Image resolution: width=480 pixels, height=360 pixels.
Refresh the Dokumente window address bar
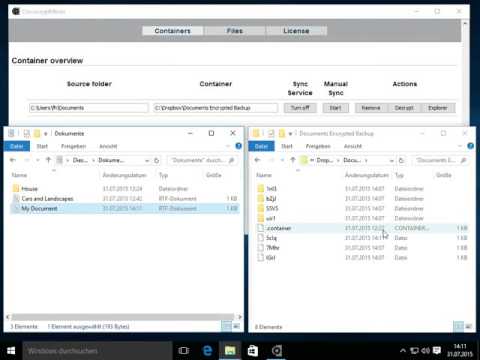click(x=156, y=161)
